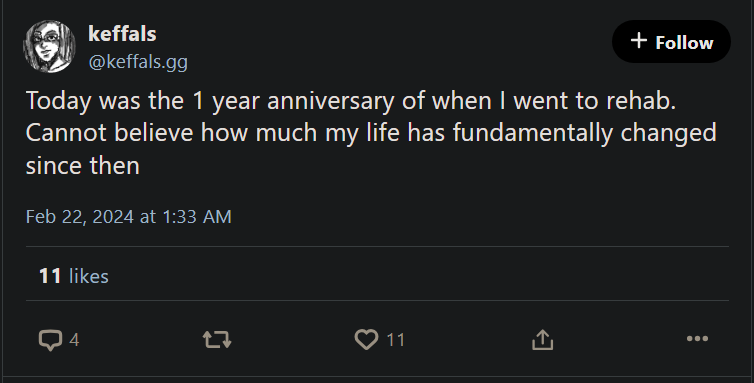Click the 'Cannot believe how much' post line
The height and width of the screenshot is (383, 754).
tap(371, 133)
